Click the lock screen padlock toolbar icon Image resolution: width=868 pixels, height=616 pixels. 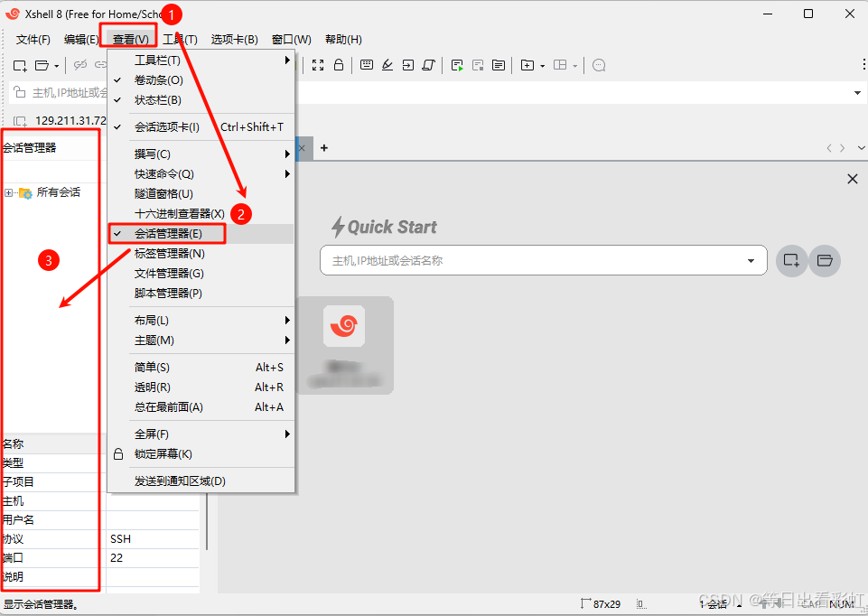339,65
